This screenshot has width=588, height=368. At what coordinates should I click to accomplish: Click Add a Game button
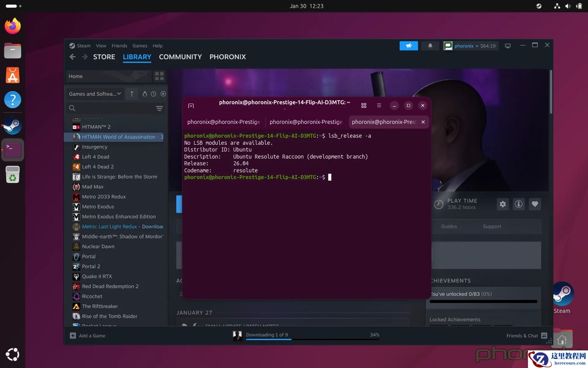[88, 336]
